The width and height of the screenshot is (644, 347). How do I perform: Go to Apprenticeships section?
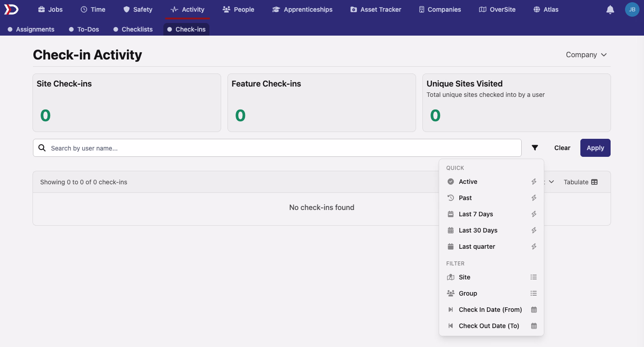[x=302, y=9]
